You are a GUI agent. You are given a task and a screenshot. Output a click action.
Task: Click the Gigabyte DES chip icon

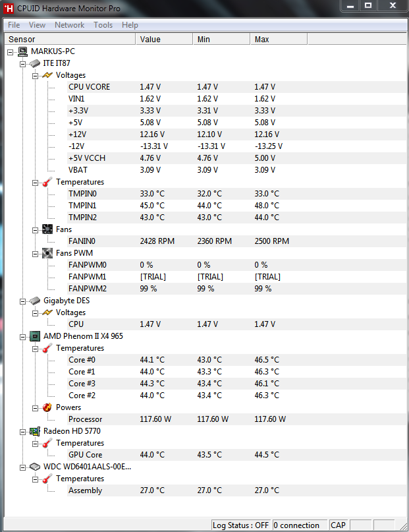35,301
